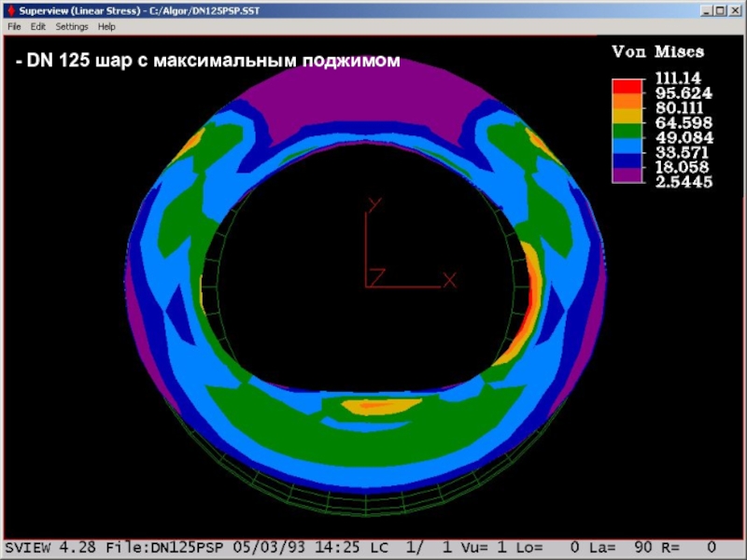
Task: Click the Von Mises legend title
Action: (x=658, y=51)
